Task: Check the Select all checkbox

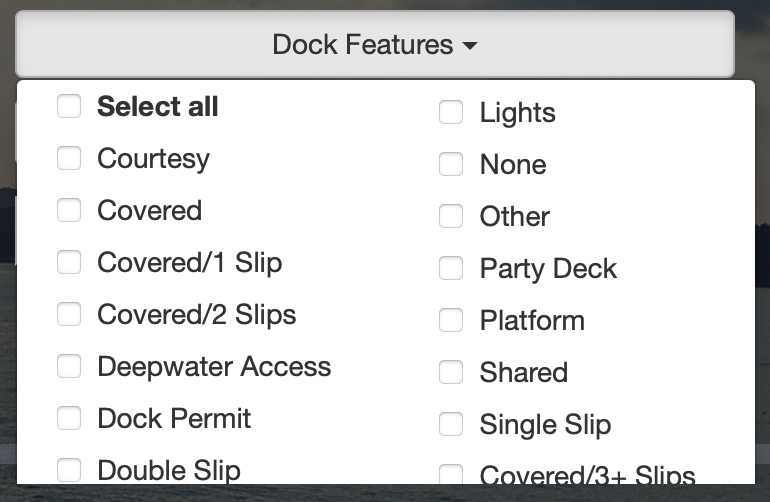Action: [x=69, y=106]
